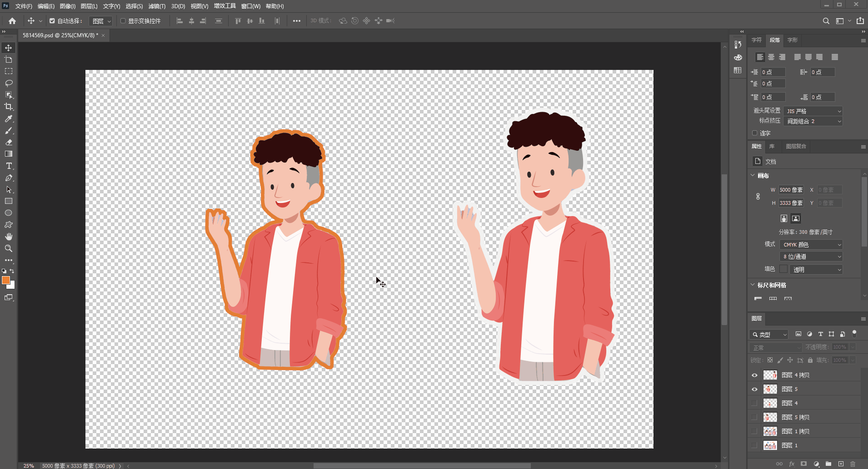Collapse the 标尺和网格 section

tap(753, 285)
